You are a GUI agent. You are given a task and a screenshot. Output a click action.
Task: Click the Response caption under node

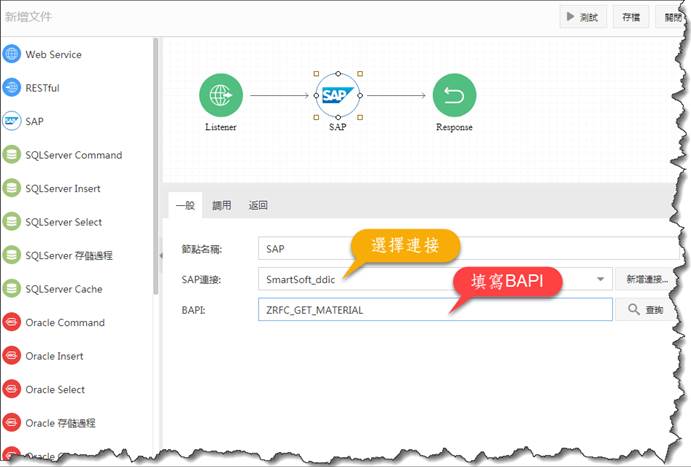(x=454, y=127)
